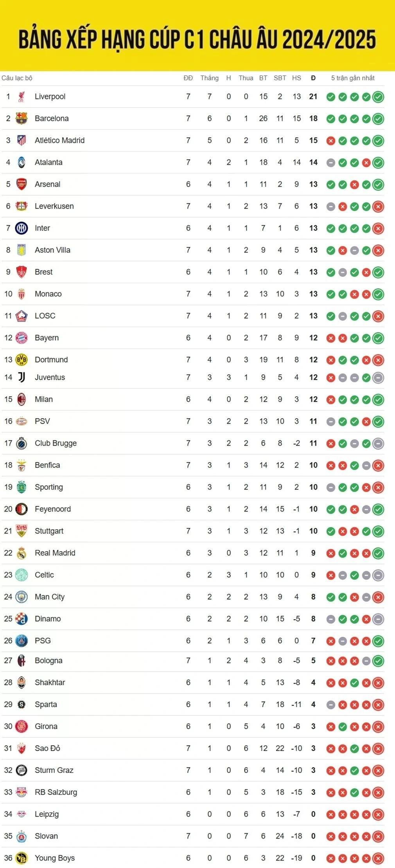This screenshot has width=395, height=868.
Task: Click the PSG club crest icon
Action: pos(22,641)
